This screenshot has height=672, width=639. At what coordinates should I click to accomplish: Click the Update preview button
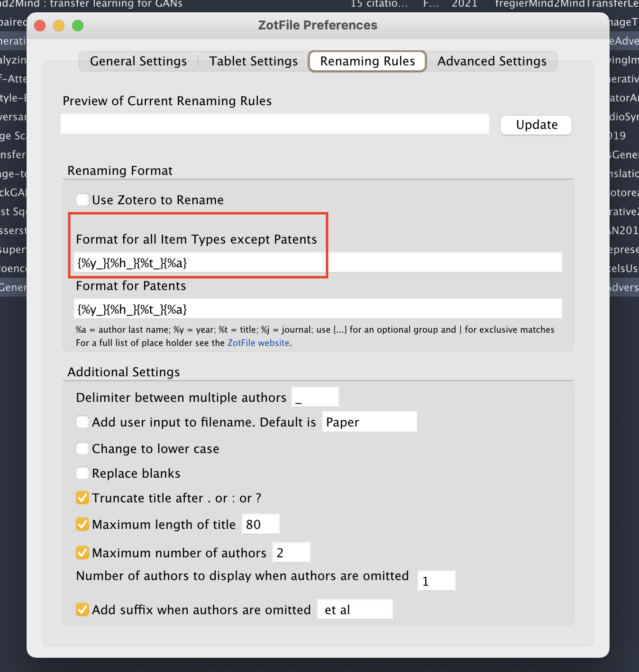pyautogui.click(x=536, y=125)
